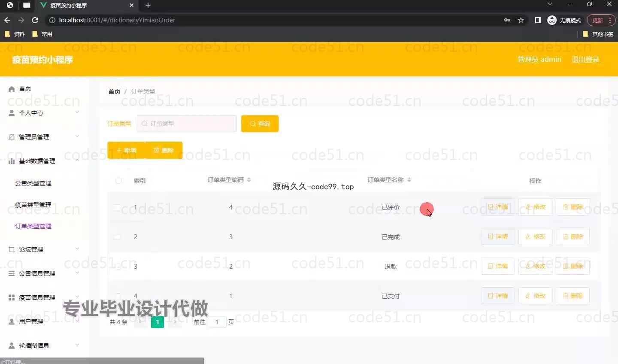Sort by 订单类型名称 column arrows
Screen dimensions: 618x364
[409, 180]
